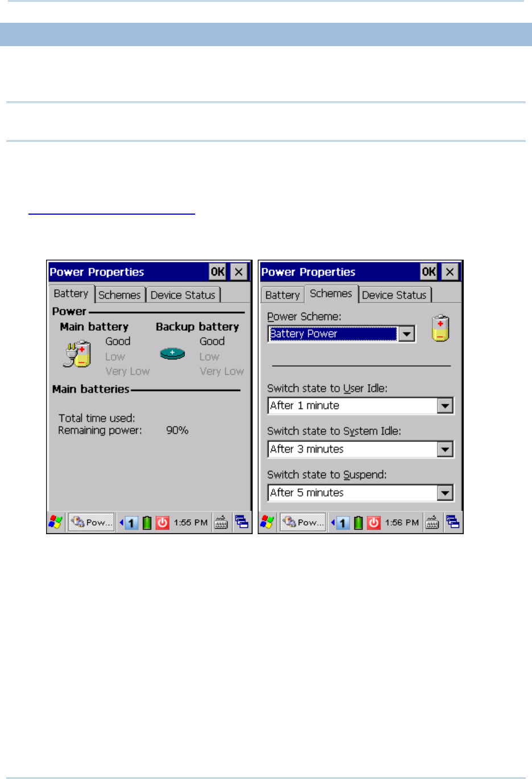This screenshot has height=779, width=532.
Task: Click the blue '1' tray icon in right window
Action: pyautogui.click(x=343, y=522)
